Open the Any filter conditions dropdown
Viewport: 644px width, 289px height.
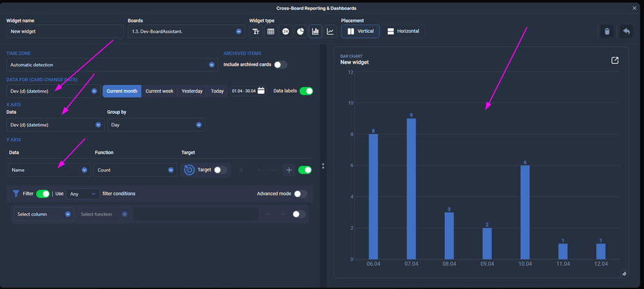coord(83,194)
